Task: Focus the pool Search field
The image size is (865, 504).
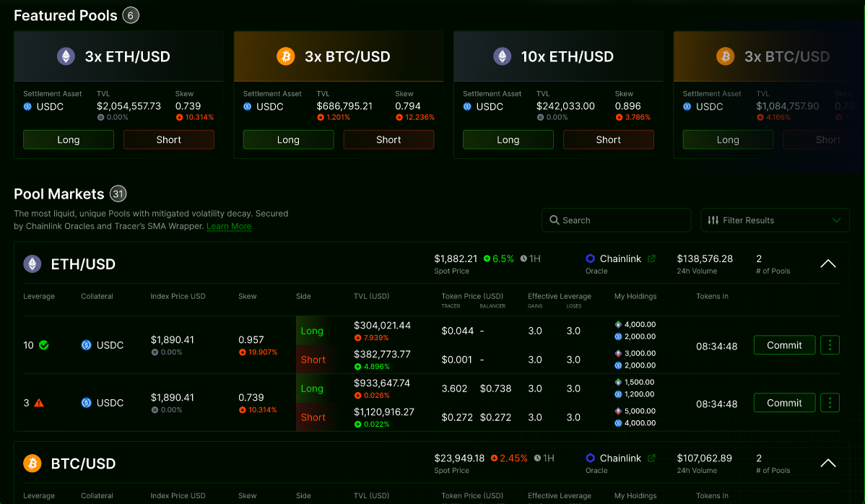Action: click(616, 220)
